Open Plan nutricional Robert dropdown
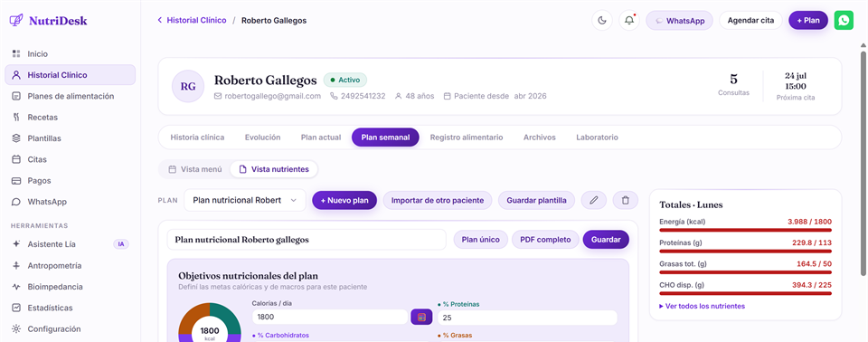 (x=245, y=200)
